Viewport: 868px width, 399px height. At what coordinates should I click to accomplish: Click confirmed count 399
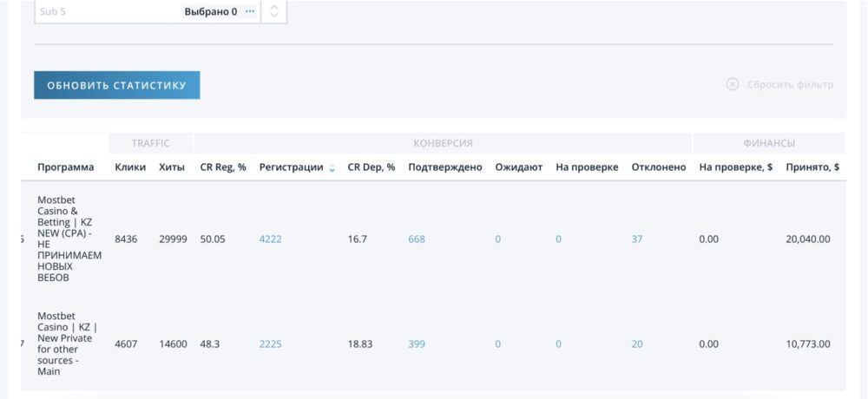(417, 344)
